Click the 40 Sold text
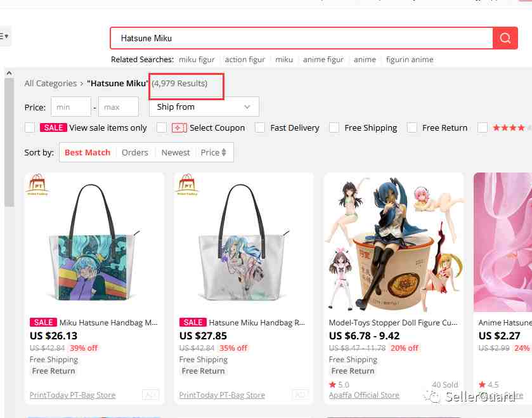Image resolution: width=532 pixels, height=418 pixels. pyautogui.click(x=444, y=385)
